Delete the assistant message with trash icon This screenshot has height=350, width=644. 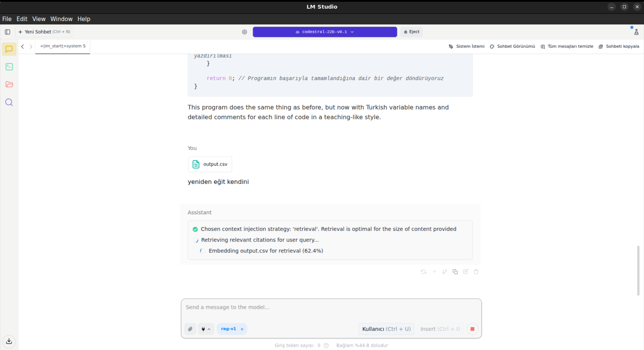coord(476,272)
